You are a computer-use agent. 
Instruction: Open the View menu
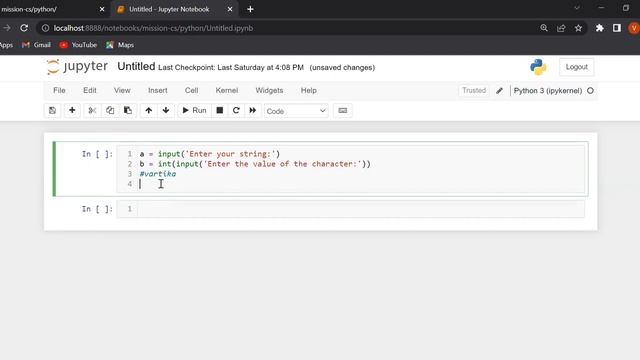coord(122,91)
